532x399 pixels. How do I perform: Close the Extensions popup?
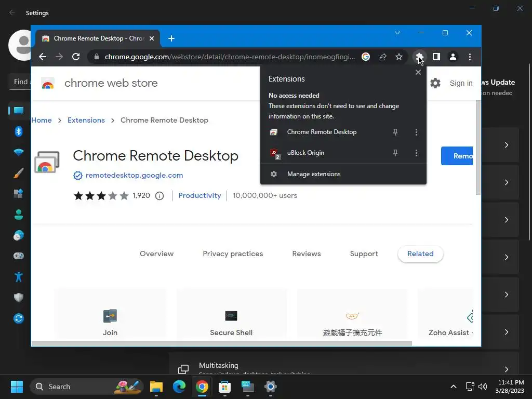[418, 72]
